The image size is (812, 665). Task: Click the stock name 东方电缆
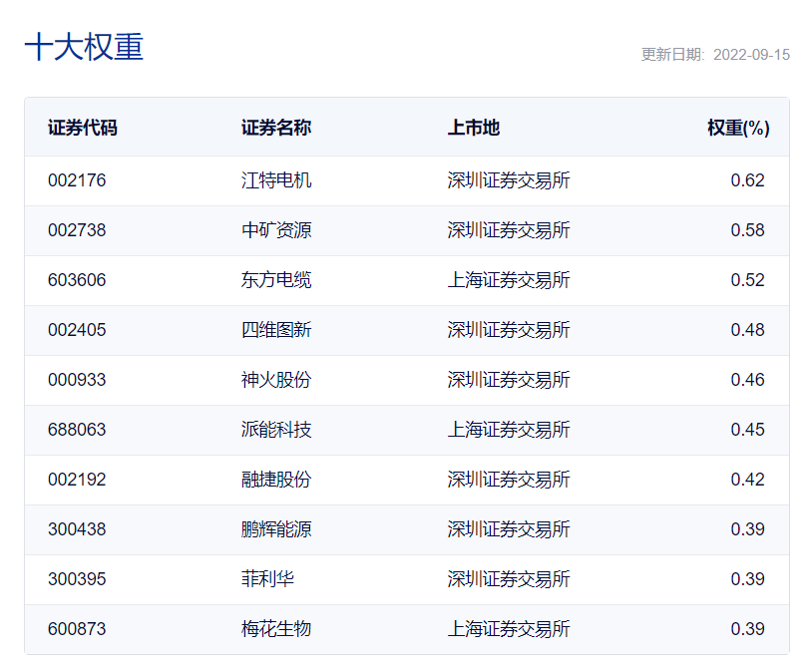[276, 280]
